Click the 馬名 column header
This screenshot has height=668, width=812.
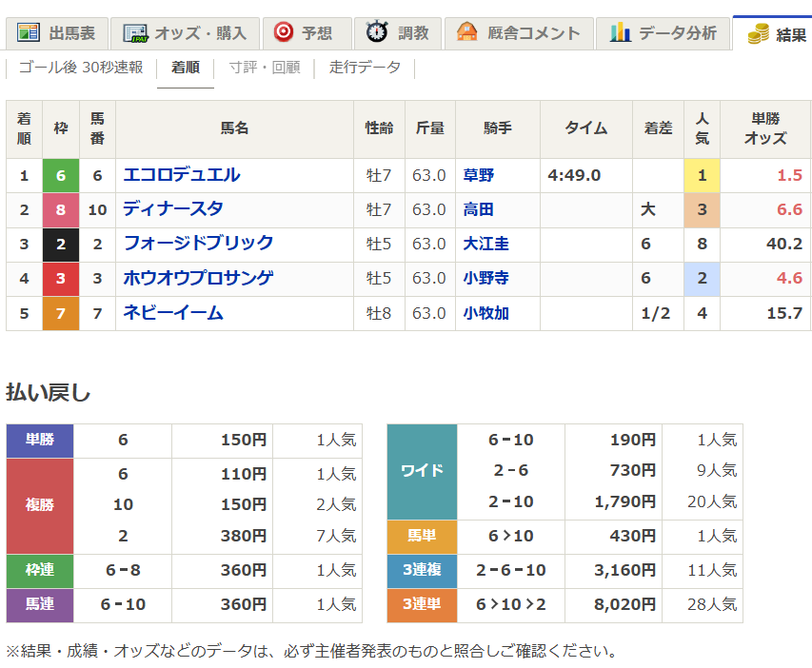(234, 128)
